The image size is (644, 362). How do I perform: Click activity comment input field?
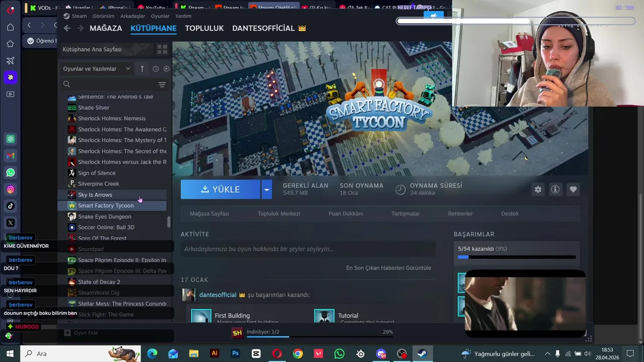coord(308,249)
